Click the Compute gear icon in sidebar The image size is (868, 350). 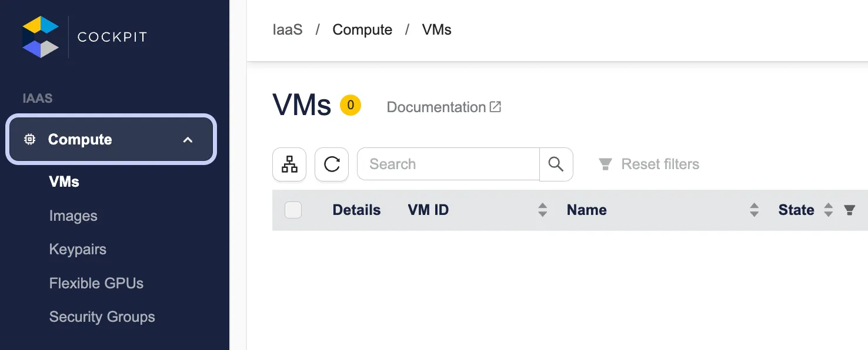click(x=29, y=139)
